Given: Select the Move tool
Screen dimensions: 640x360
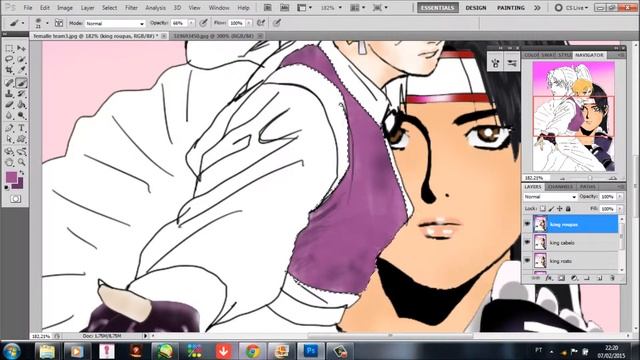Looking at the screenshot, I should (21, 49).
